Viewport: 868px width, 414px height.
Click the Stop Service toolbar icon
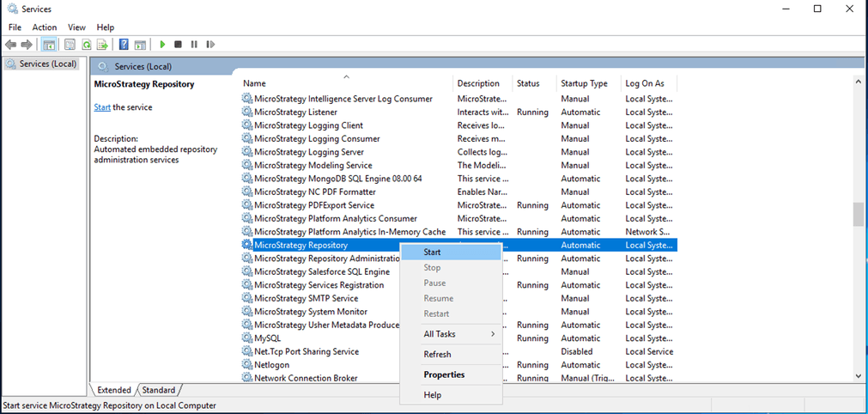point(178,45)
